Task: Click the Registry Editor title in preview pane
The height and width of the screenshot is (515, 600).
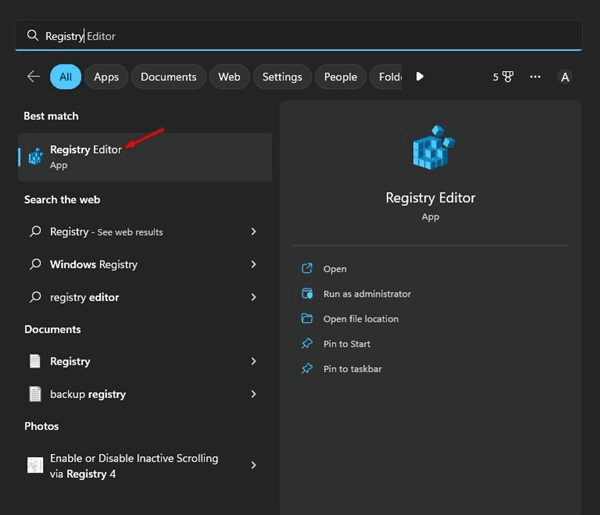Action: pos(430,198)
